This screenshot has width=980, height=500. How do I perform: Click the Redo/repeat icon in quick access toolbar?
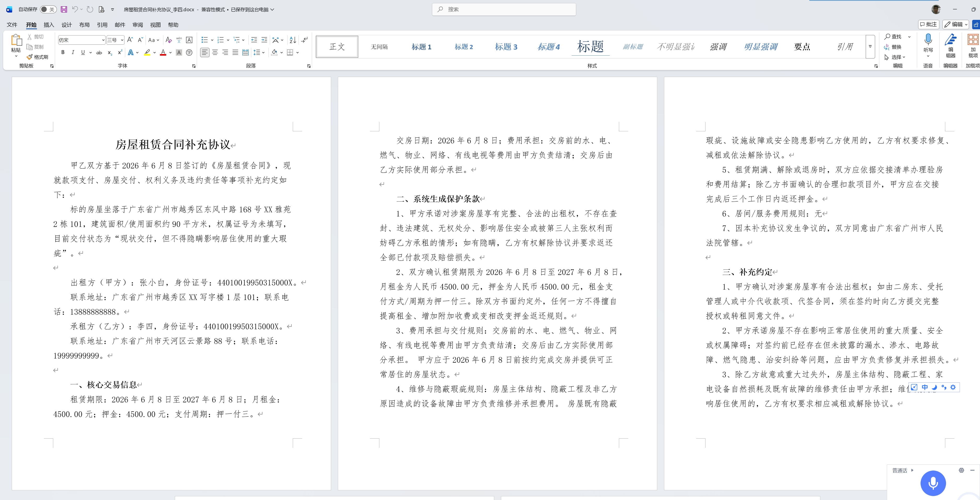click(x=90, y=9)
